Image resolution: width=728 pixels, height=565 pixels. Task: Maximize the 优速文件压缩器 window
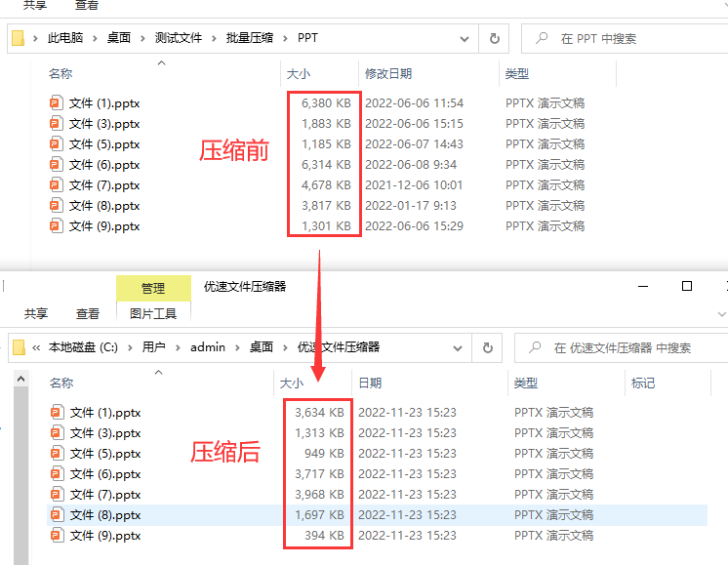(x=687, y=286)
